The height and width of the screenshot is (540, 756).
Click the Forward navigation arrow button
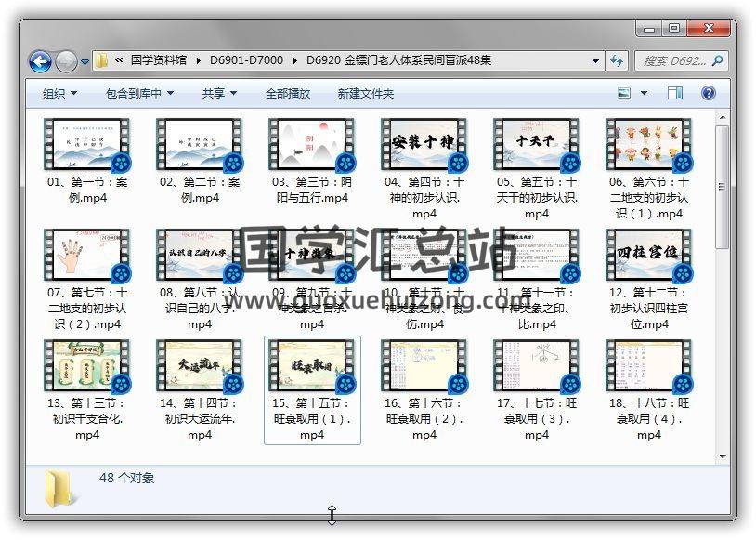click(66, 61)
